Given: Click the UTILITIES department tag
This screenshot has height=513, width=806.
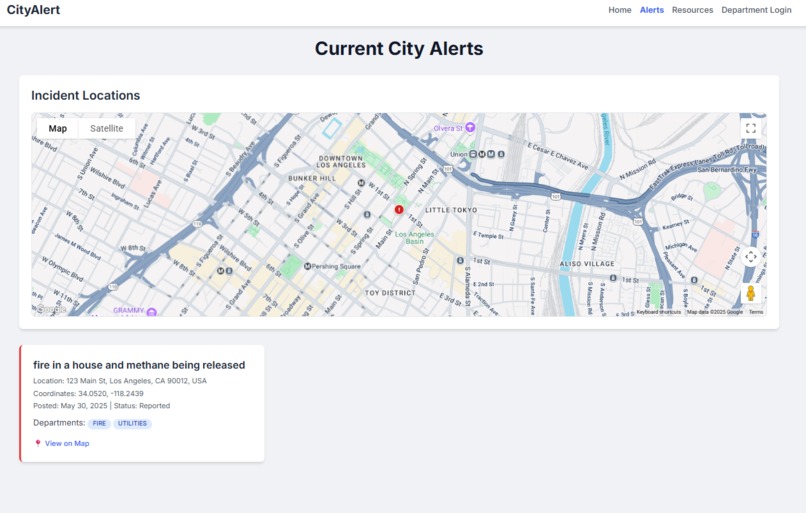Looking at the screenshot, I should pos(132,424).
